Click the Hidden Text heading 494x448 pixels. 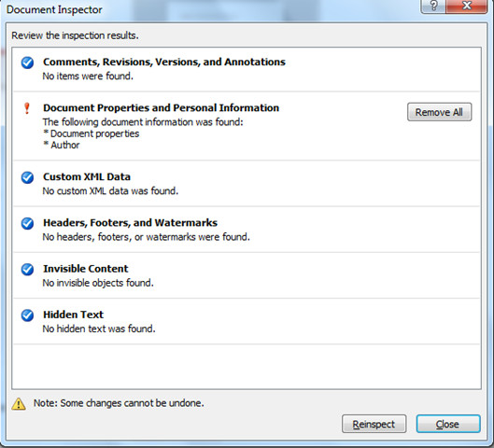(73, 315)
